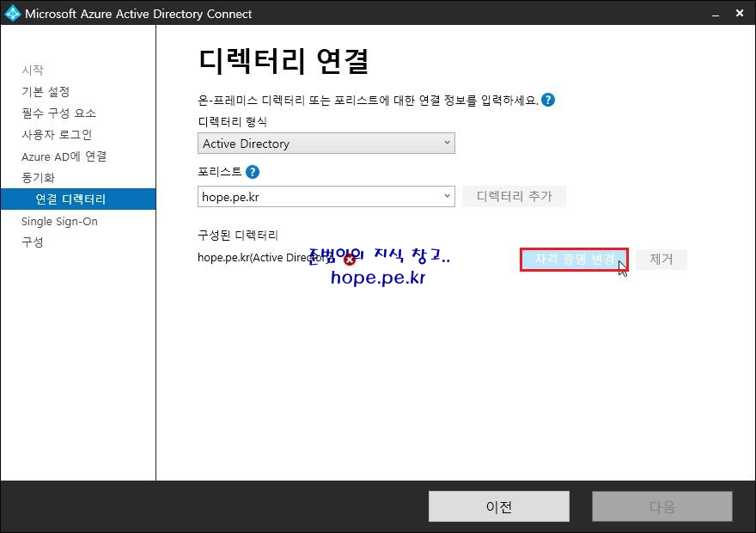Open the 동기화 section

tap(38, 177)
